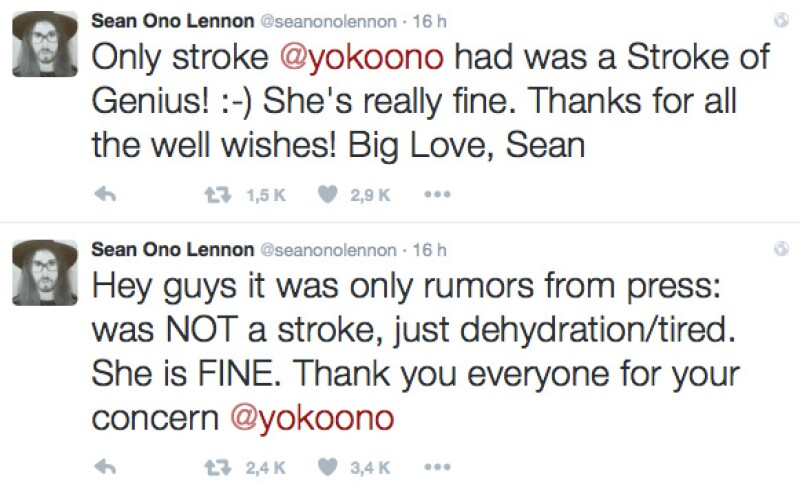The height and width of the screenshot is (489, 800).
Task: Click globe icon on second tweet
Action: 781,249
